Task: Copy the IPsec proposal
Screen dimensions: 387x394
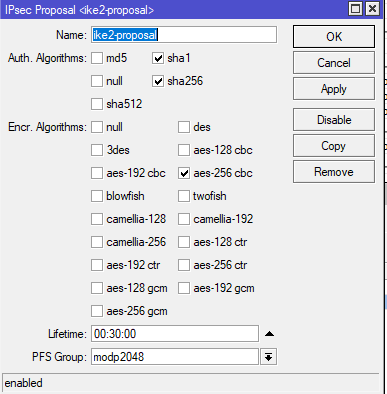Action: [x=334, y=146]
